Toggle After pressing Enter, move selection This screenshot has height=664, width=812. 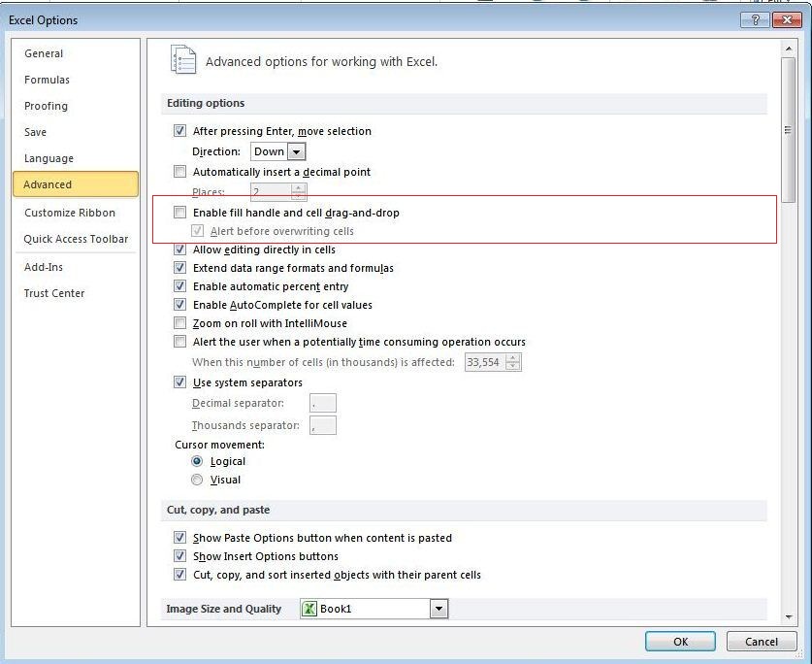179,131
